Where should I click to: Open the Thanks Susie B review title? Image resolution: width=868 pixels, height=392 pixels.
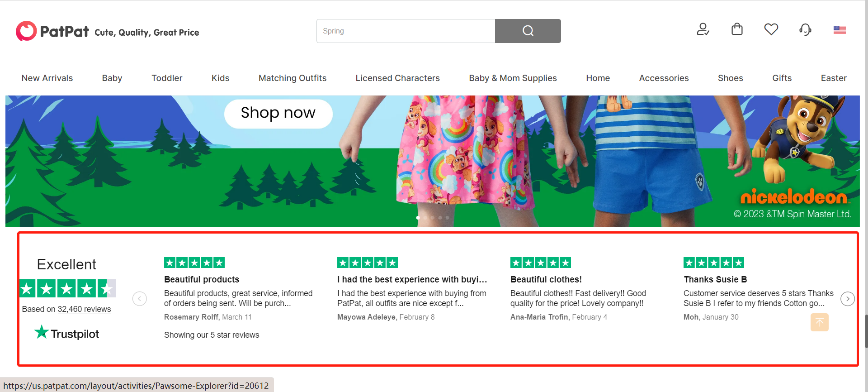715,279
